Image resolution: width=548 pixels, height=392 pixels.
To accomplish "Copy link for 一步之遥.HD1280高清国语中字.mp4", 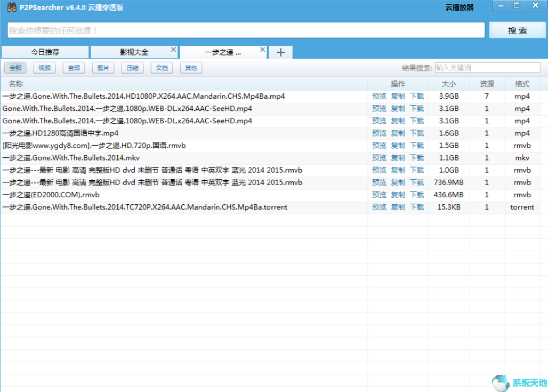I will point(398,133).
